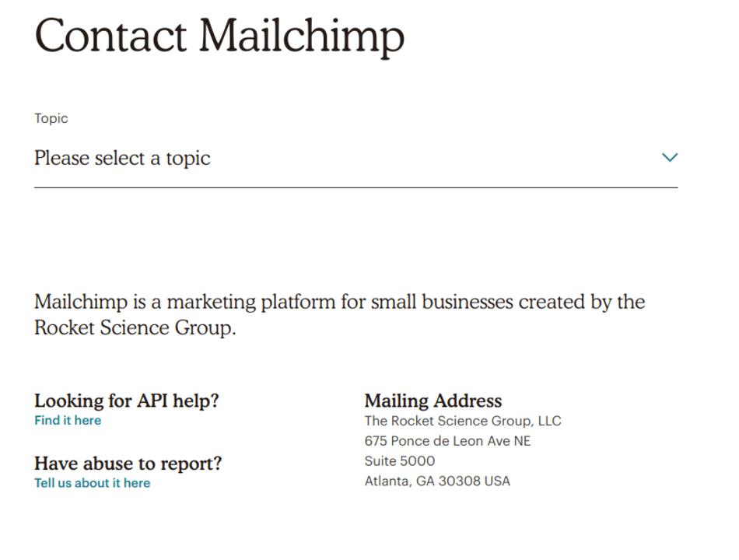This screenshot has height=560, width=739.
Task: Click the underline beneath the Topic dropdown
Action: (355, 187)
